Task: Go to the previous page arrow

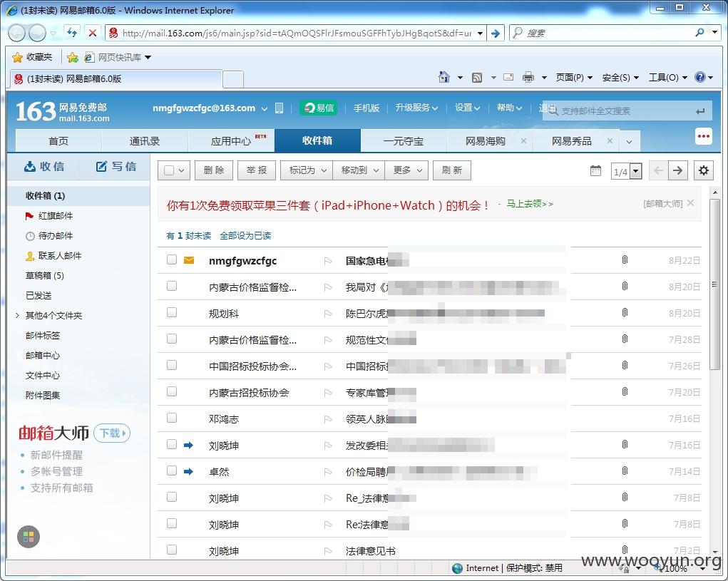Action: (658, 170)
